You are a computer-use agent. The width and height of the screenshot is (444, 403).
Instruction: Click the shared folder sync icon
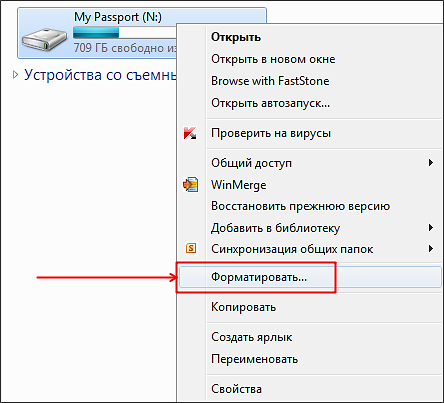point(191,248)
